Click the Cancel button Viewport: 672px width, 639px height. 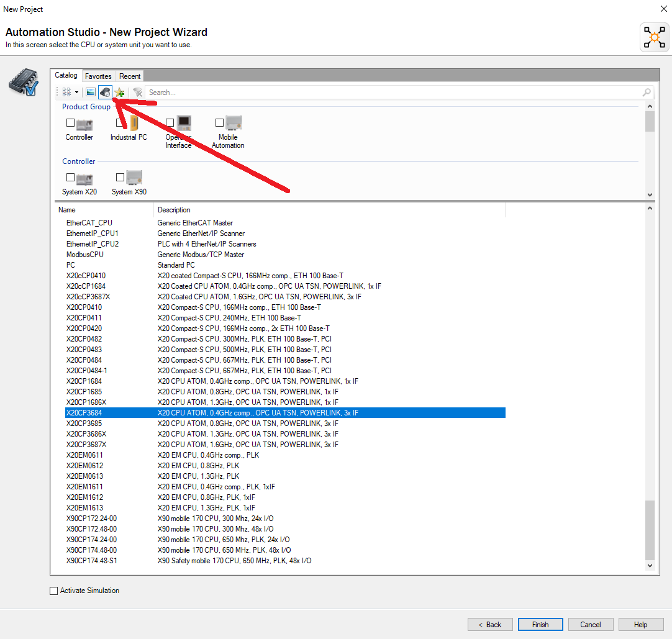pos(591,625)
